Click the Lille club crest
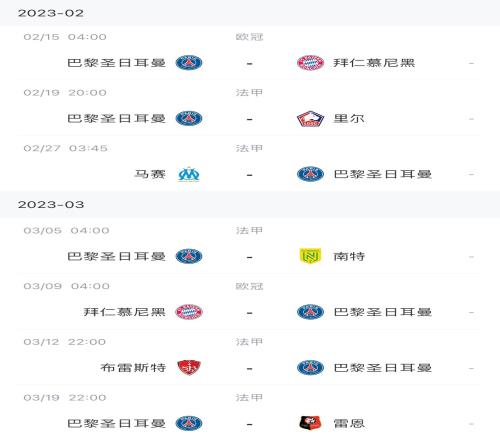 point(310,119)
